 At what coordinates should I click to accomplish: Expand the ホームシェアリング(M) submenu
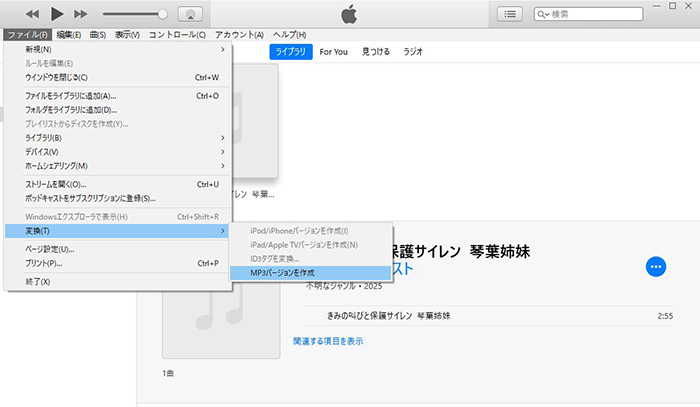point(118,166)
